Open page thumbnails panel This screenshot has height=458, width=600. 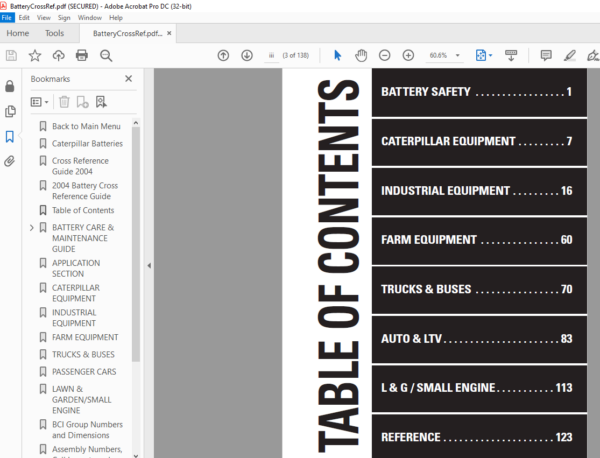pyautogui.click(x=10, y=111)
